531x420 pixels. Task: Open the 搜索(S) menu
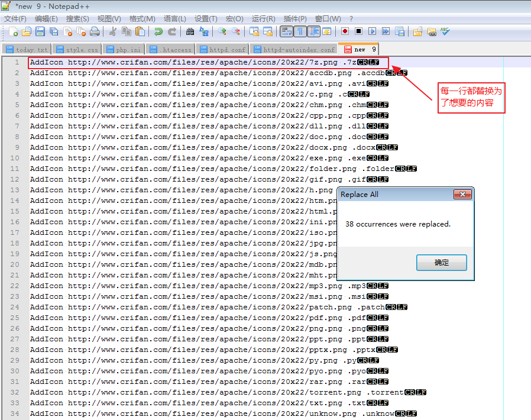pos(77,19)
